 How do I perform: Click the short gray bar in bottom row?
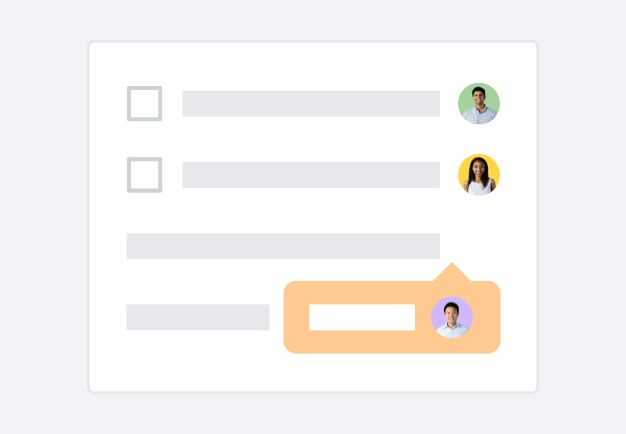(197, 317)
